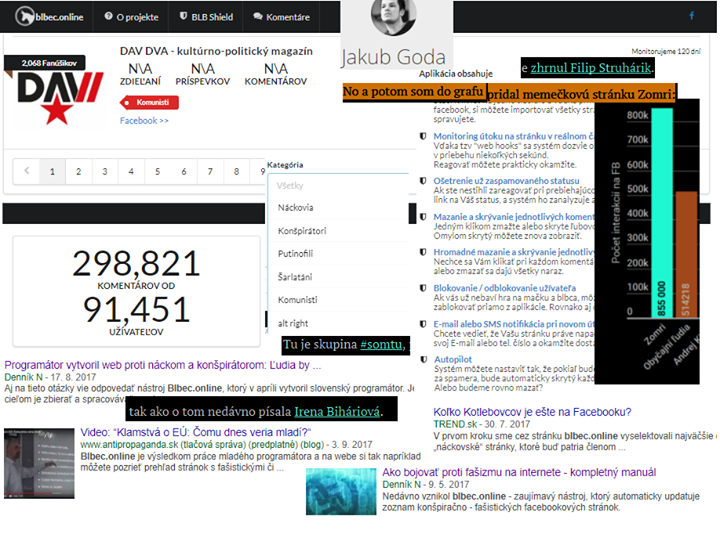Viewport: 720px width, 534px height.
Task: Open the Kategória dropdown showing Všetky
Action: coord(339,185)
